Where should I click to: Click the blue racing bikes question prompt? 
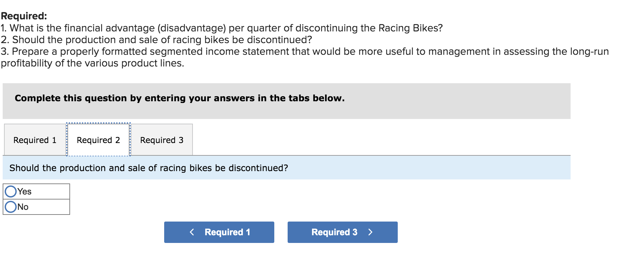(148, 168)
